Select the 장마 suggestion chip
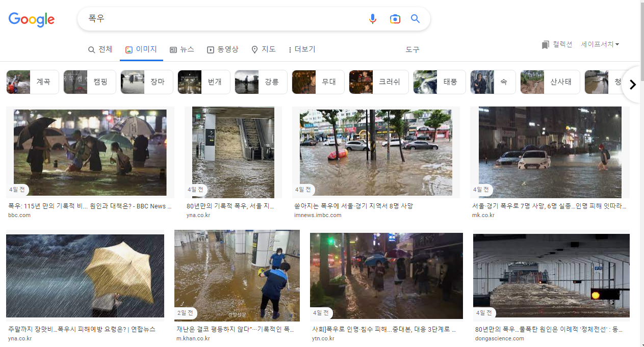Image resolution: width=644 pixels, height=347 pixels. [x=147, y=82]
